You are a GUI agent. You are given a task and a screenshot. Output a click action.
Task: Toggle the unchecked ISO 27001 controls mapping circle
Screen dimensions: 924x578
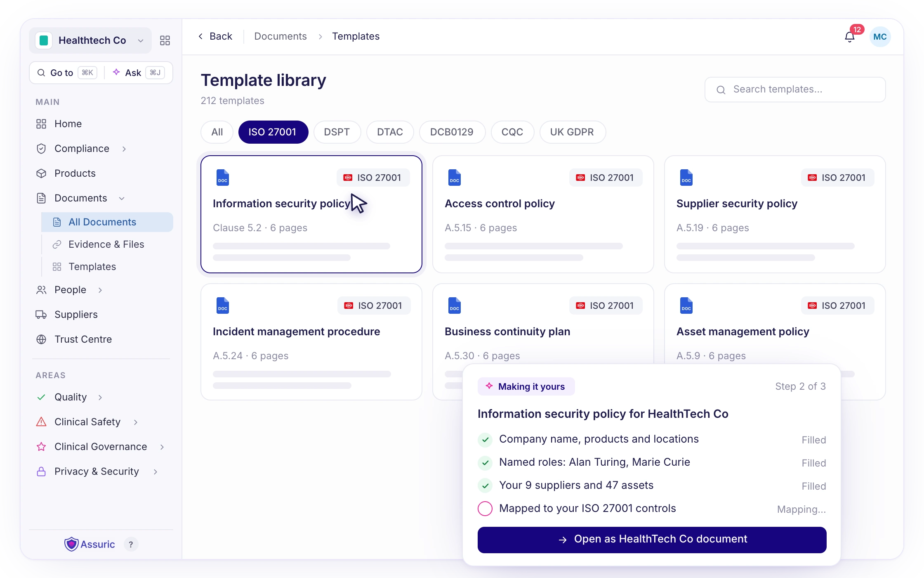click(x=485, y=509)
